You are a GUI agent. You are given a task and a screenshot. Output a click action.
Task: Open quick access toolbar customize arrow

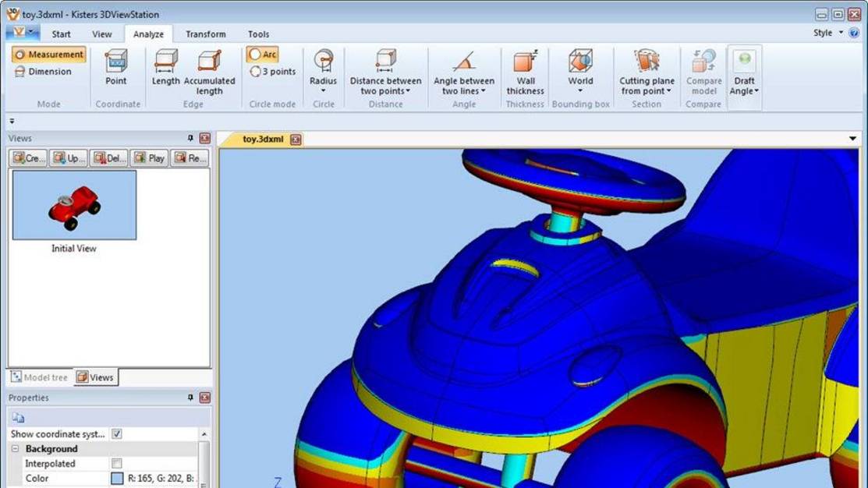tap(12, 121)
